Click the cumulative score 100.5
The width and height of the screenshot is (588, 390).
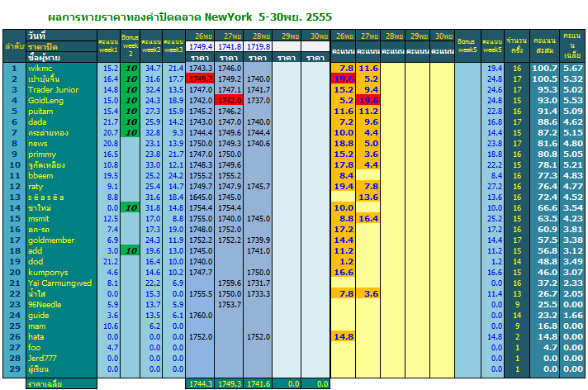(x=544, y=78)
